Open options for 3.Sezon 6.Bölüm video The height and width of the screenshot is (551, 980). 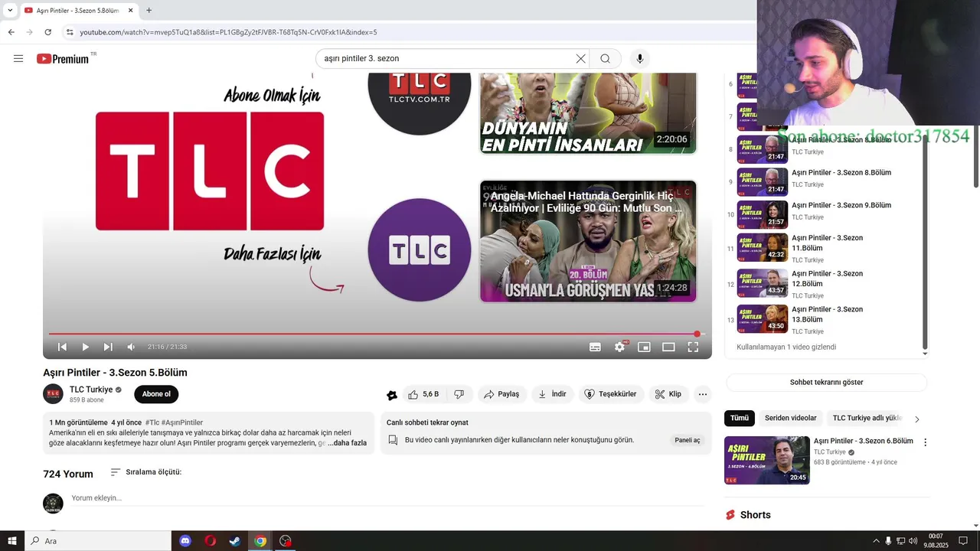[925, 442]
